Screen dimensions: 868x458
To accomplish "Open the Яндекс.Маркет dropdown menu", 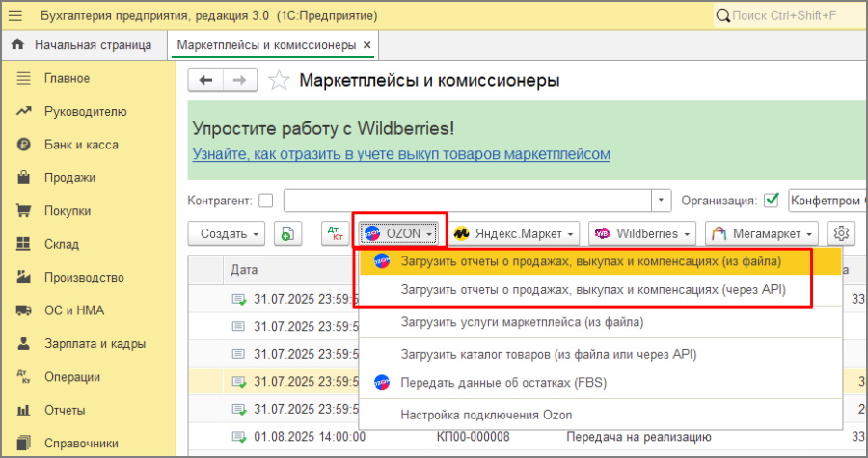I will click(x=514, y=233).
